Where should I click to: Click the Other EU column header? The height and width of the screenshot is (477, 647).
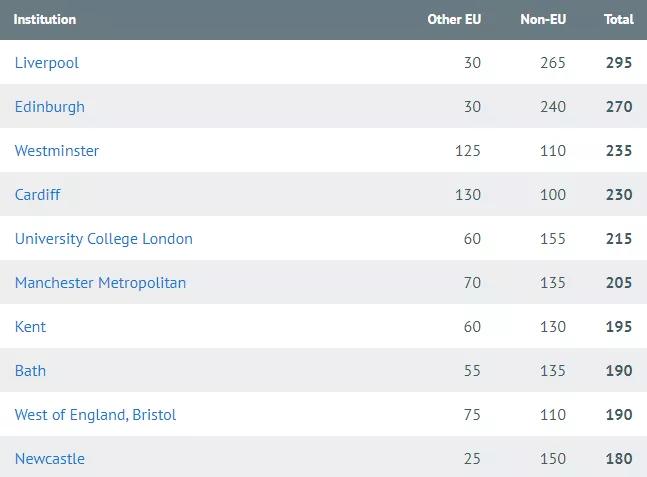pos(454,19)
